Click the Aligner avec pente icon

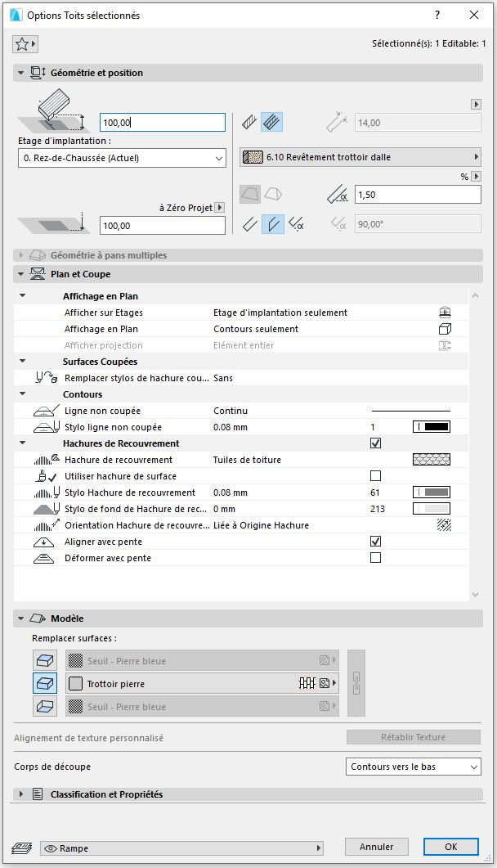pos(43,542)
